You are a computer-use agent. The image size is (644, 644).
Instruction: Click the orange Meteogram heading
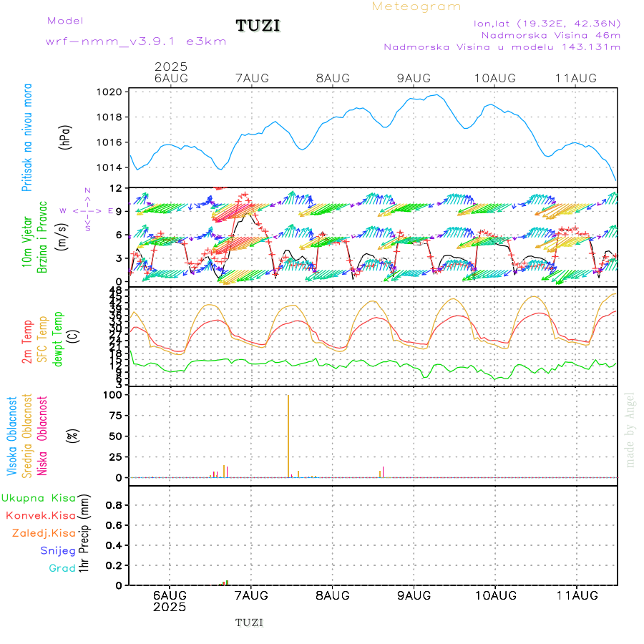pos(416,6)
